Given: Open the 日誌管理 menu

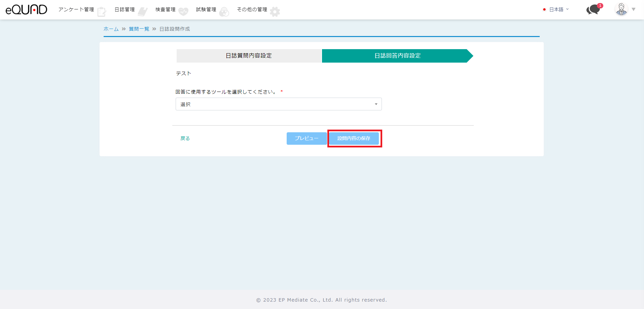Looking at the screenshot, I should [124, 9].
